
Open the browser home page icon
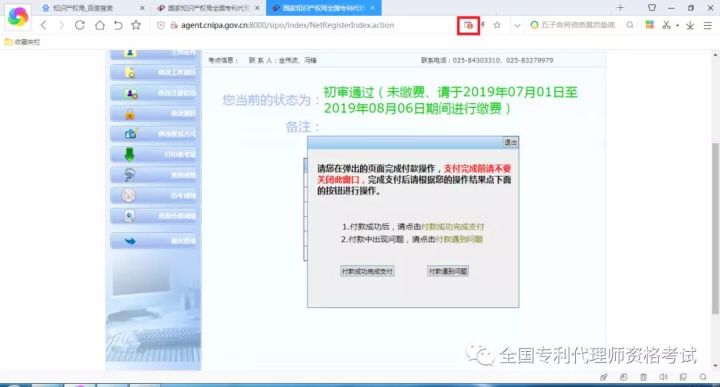(x=99, y=25)
